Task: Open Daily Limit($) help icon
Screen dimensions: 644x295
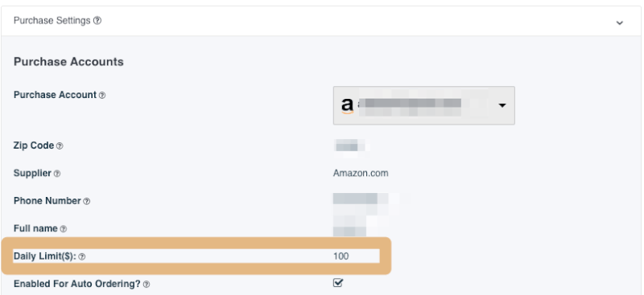Action: 82,257
